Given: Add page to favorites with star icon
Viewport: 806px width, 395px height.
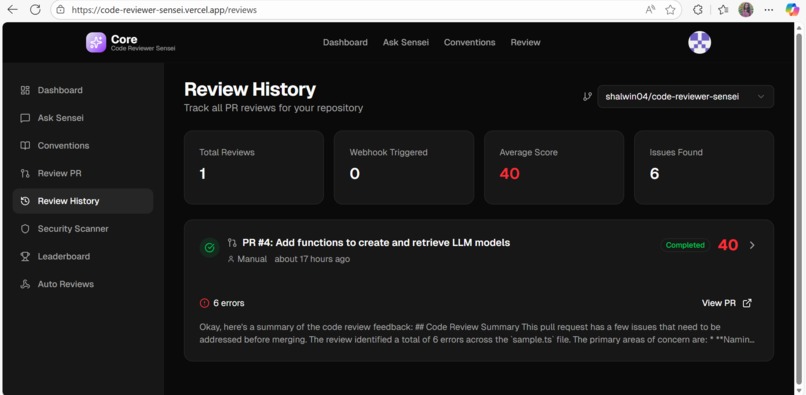Looking at the screenshot, I should 670,9.
